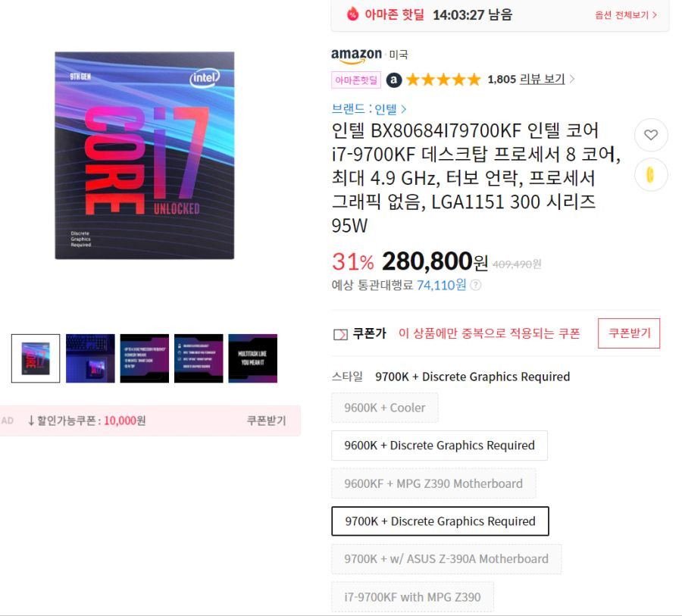Image resolution: width=682 pixels, height=616 pixels.
Task: Click the five-star rating icons
Action: click(x=443, y=80)
